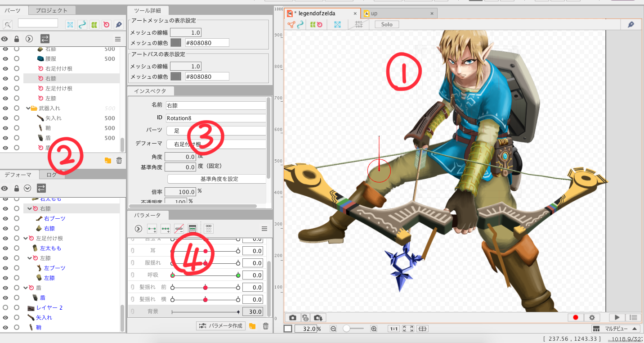This screenshot has height=343, width=644.
Task: Click the delete keys parameter icon
Action: [x=179, y=229]
